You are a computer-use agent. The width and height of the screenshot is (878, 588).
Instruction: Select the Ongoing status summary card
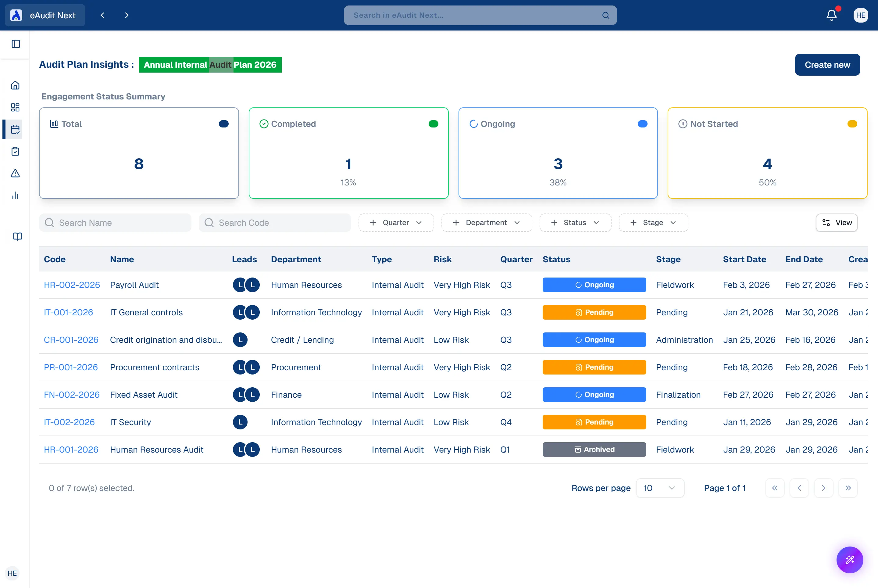(558, 153)
